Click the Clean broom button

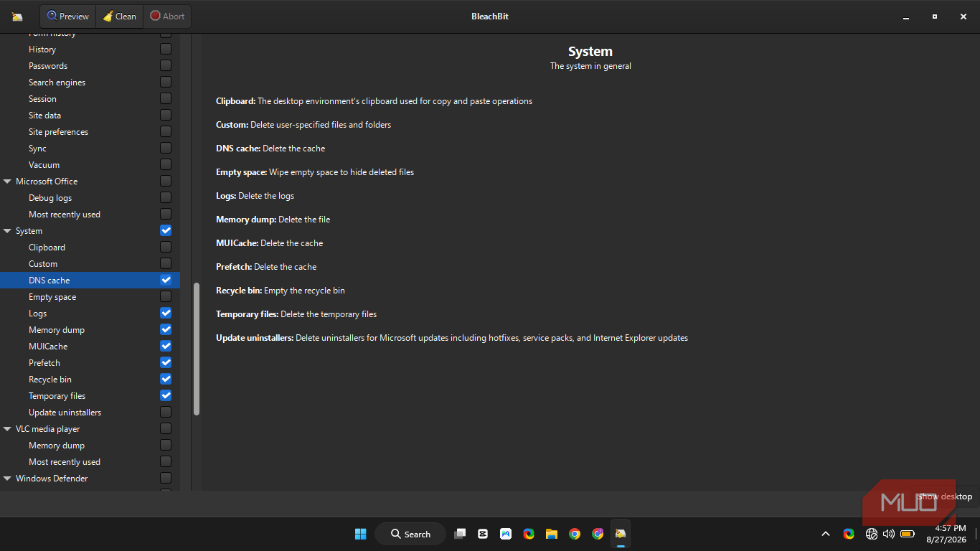point(119,16)
